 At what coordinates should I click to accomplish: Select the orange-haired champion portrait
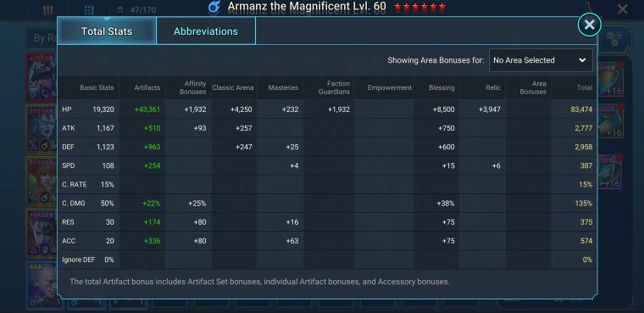pyautogui.click(x=42, y=181)
